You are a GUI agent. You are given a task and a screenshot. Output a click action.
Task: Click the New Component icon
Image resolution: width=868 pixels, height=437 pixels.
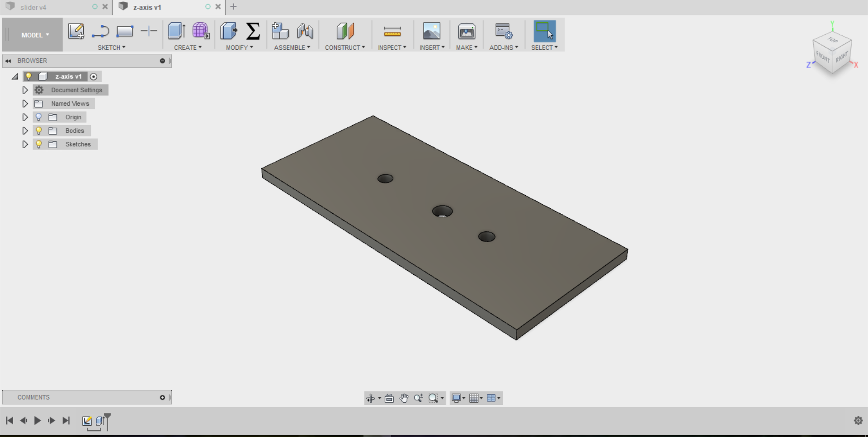[x=280, y=31]
